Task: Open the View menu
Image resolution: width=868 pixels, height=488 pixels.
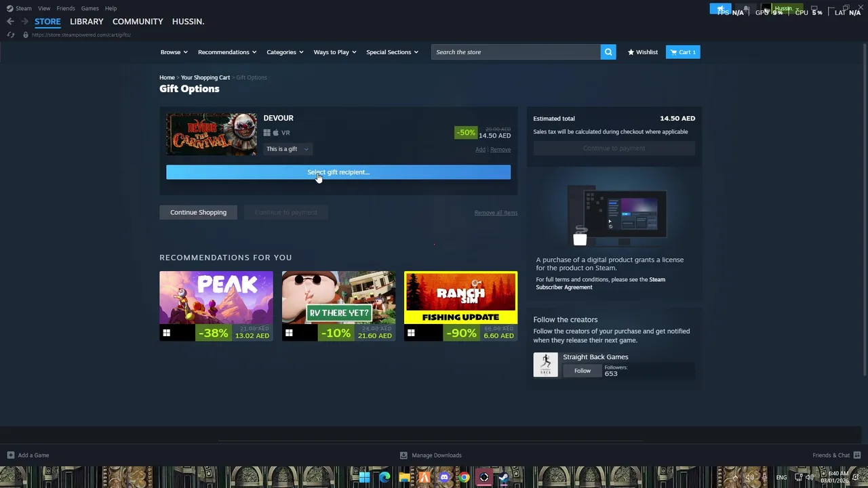Action: (44, 8)
